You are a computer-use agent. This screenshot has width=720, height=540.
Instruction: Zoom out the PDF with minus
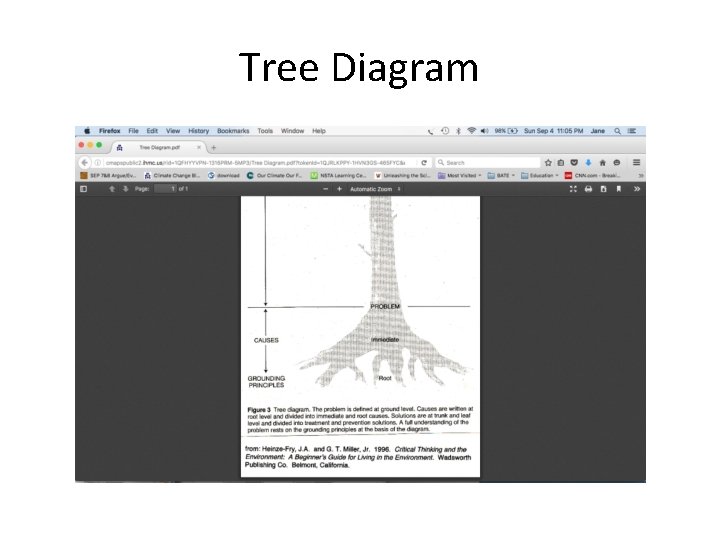pos(326,189)
